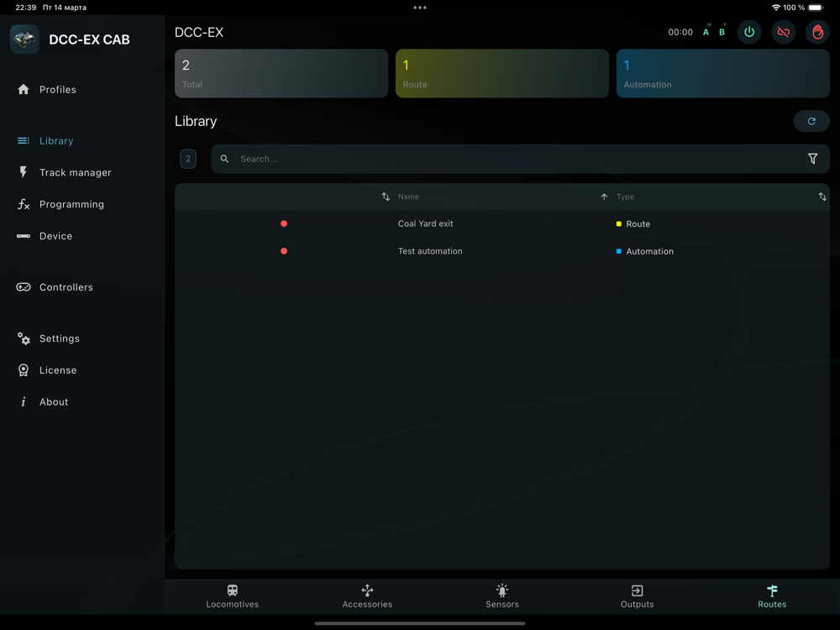Click the track A status indicator
Viewport: 840px width, 630px height.
coord(706,31)
